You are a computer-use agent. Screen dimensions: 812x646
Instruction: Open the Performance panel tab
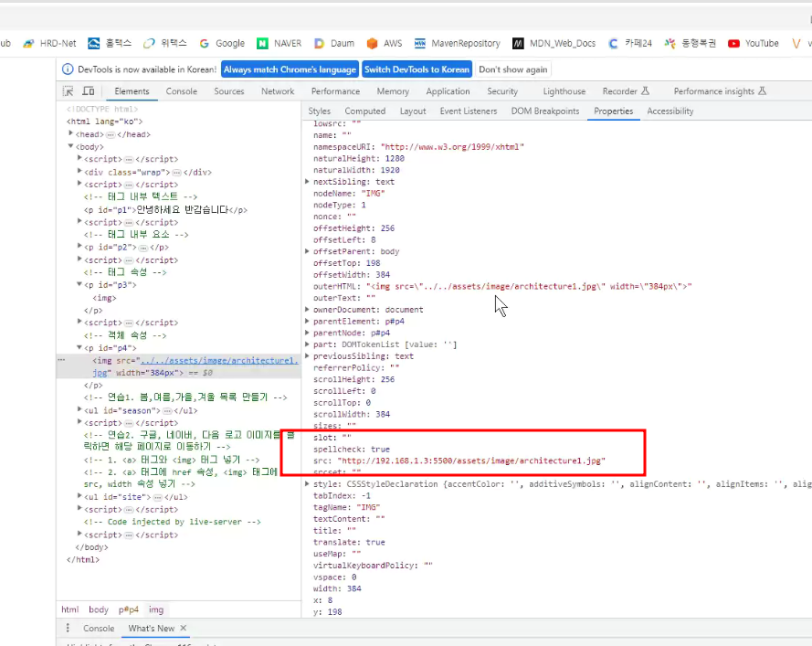[x=335, y=91]
